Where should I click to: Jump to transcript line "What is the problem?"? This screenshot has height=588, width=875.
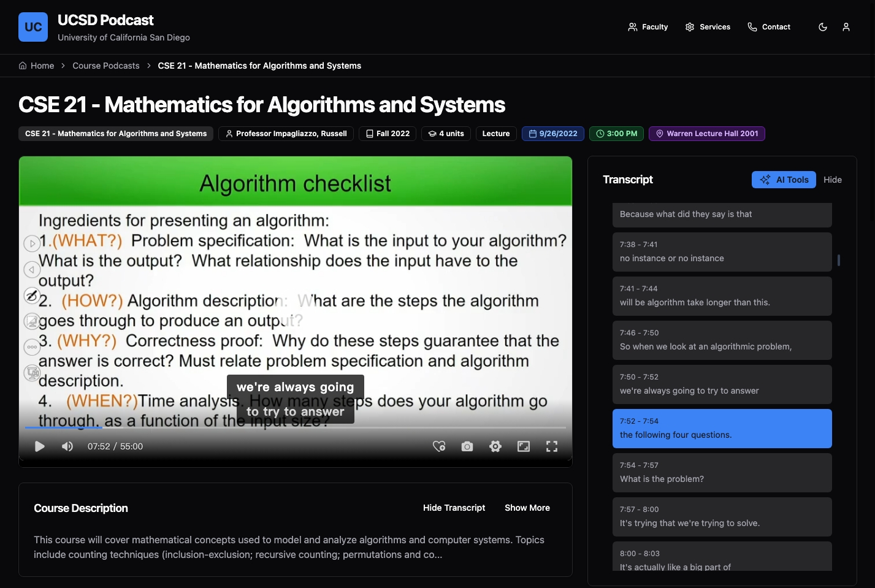point(722,473)
